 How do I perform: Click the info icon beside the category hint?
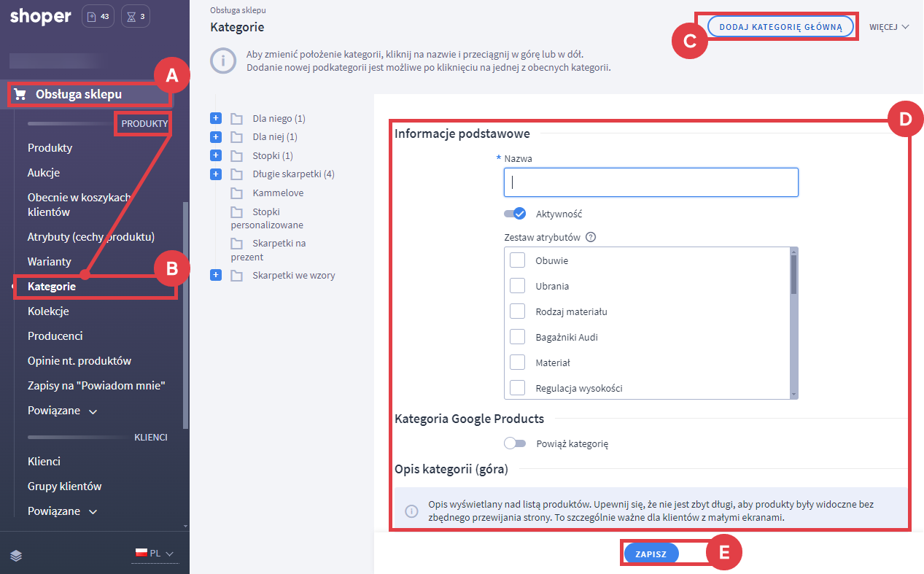click(x=223, y=61)
